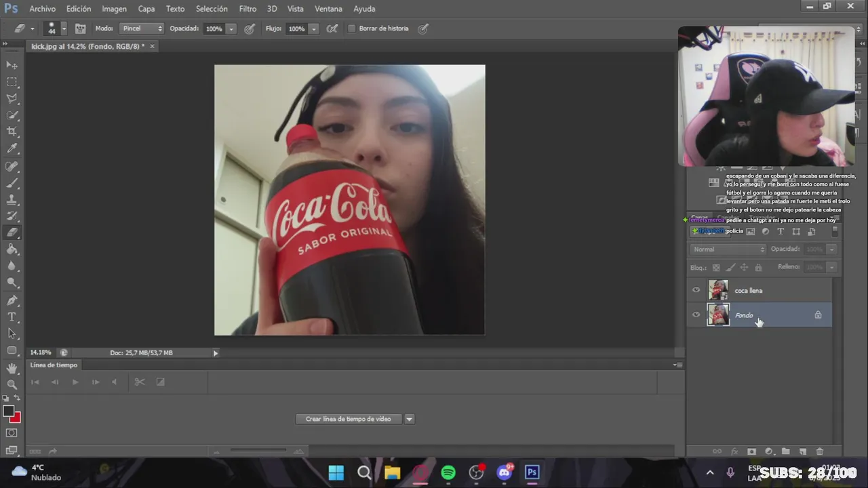
Task: Select the Eyedropper tool
Action: pos(12,148)
